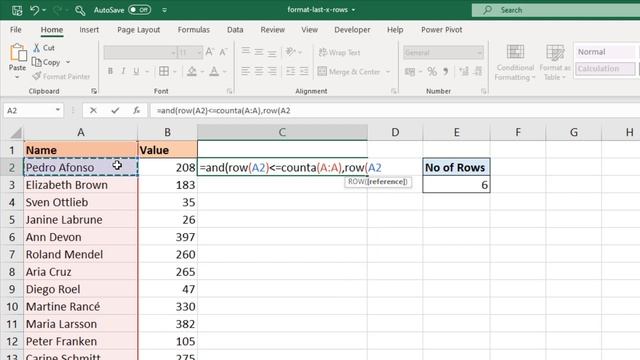
Task: Click the Align Right icon
Action: (272, 71)
